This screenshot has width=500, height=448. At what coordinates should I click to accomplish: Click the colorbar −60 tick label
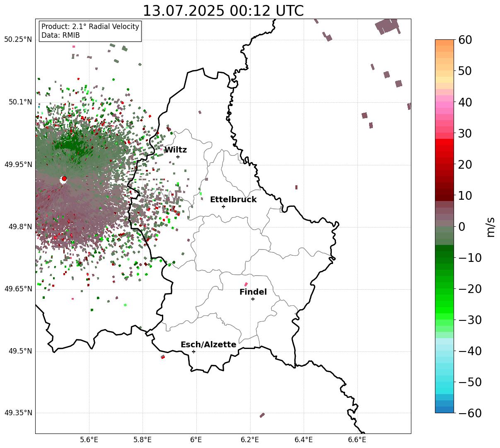pyautogui.click(x=470, y=413)
